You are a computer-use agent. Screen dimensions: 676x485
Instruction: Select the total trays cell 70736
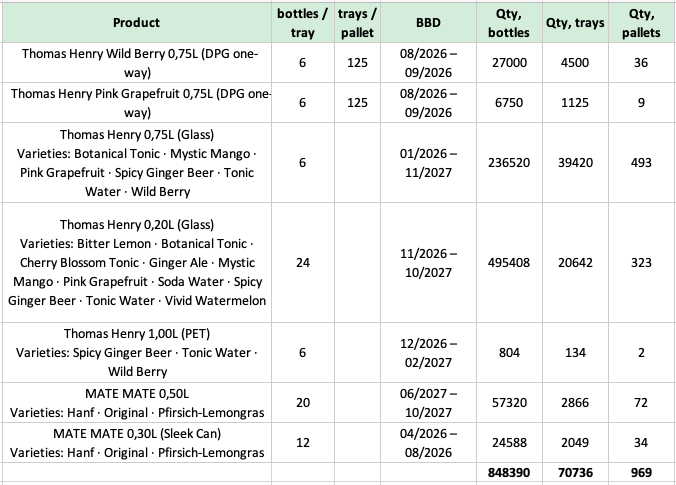pos(575,472)
